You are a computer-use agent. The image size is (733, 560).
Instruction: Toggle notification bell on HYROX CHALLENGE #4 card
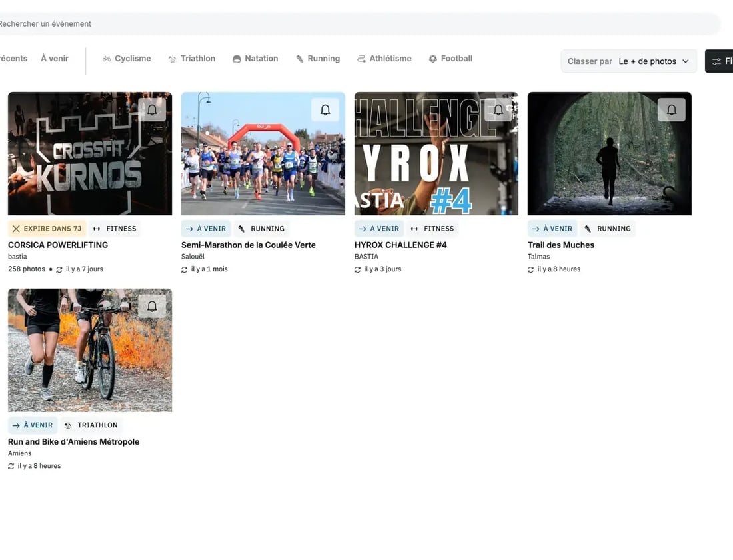(x=498, y=110)
